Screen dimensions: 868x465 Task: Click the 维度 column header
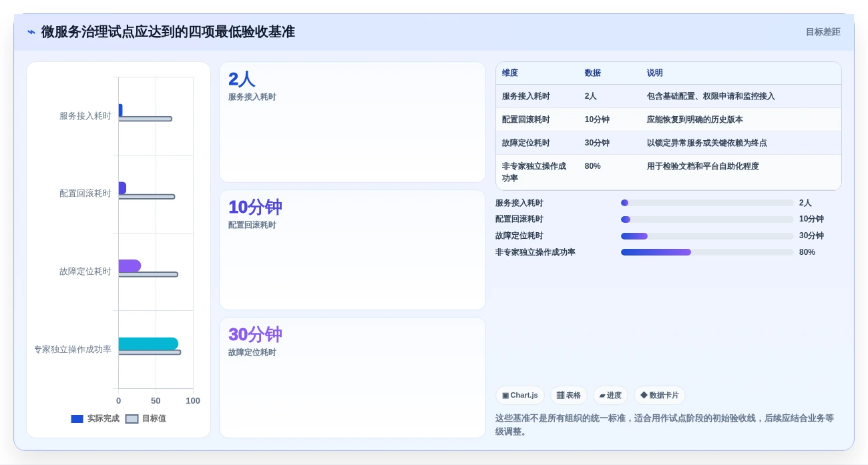pos(510,73)
